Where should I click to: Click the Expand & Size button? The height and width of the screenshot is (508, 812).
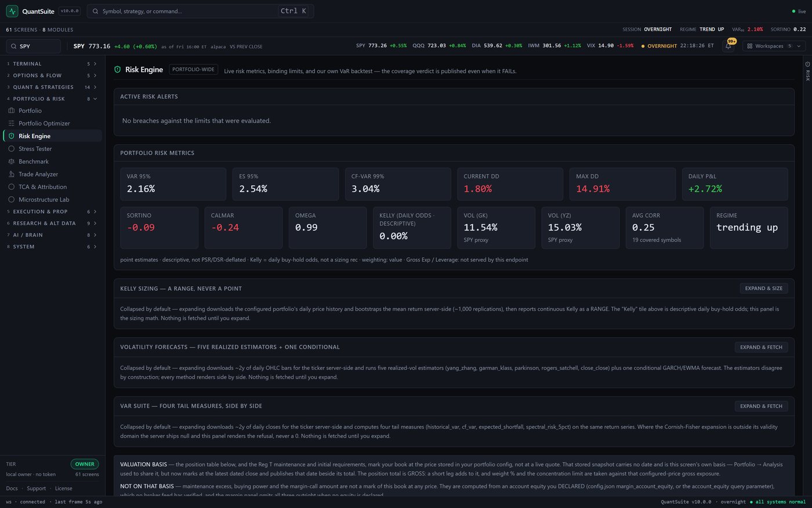coord(763,288)
